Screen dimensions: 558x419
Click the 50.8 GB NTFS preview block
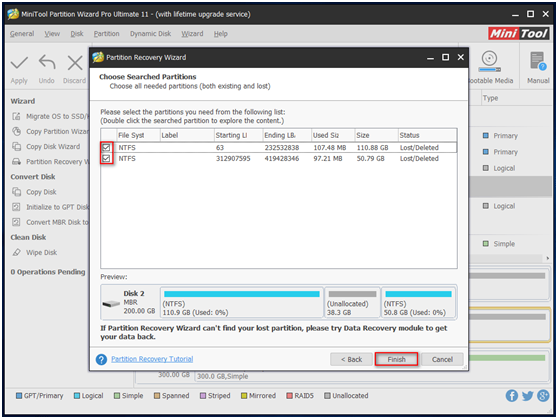pos(418,303)
